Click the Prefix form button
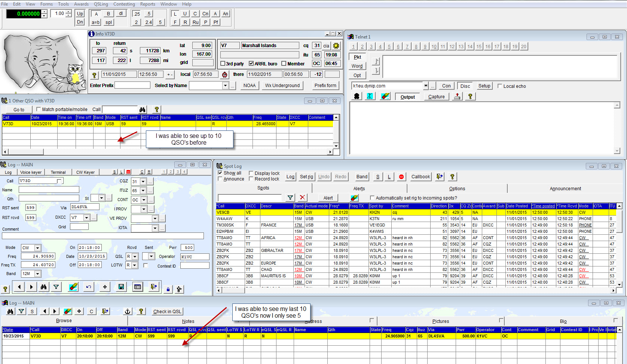Image resolution: width=627 pixels, height=364 pixels. (325, 86)
